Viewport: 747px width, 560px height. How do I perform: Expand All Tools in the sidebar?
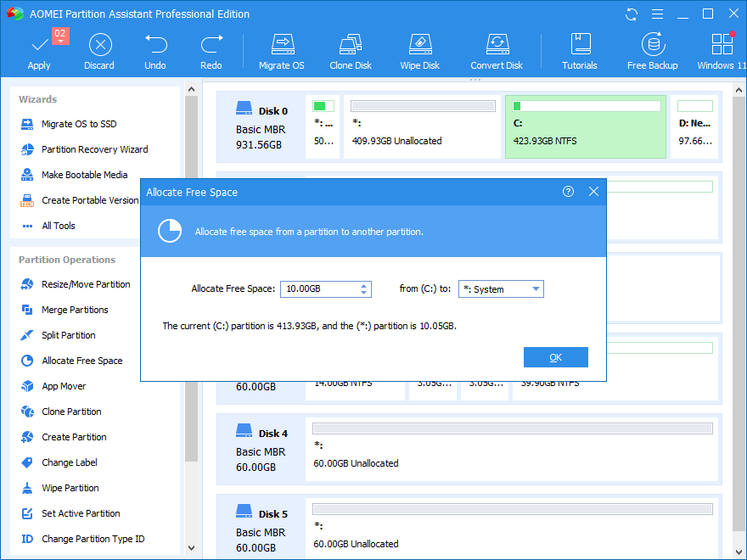coord(60,225)
